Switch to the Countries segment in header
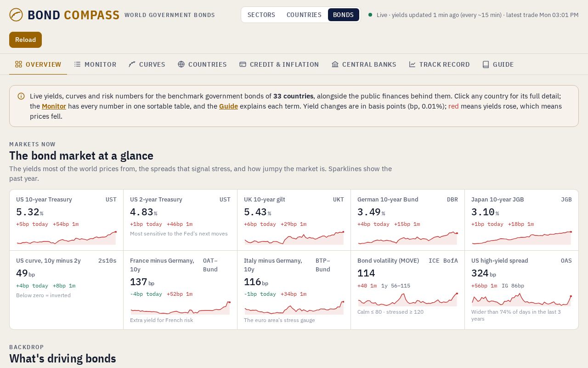Screen dimensions: 588x368 [x=304, y=15]
